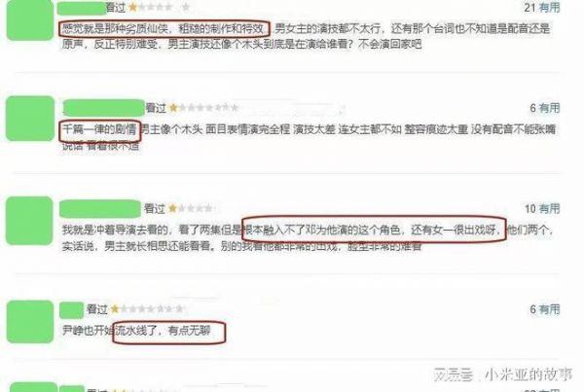Click 10 有用 on the 邓为 review

542,208
